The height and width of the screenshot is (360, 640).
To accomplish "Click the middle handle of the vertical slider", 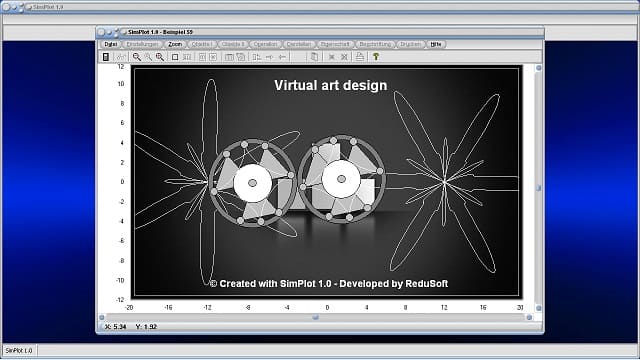I will point(538,188).
